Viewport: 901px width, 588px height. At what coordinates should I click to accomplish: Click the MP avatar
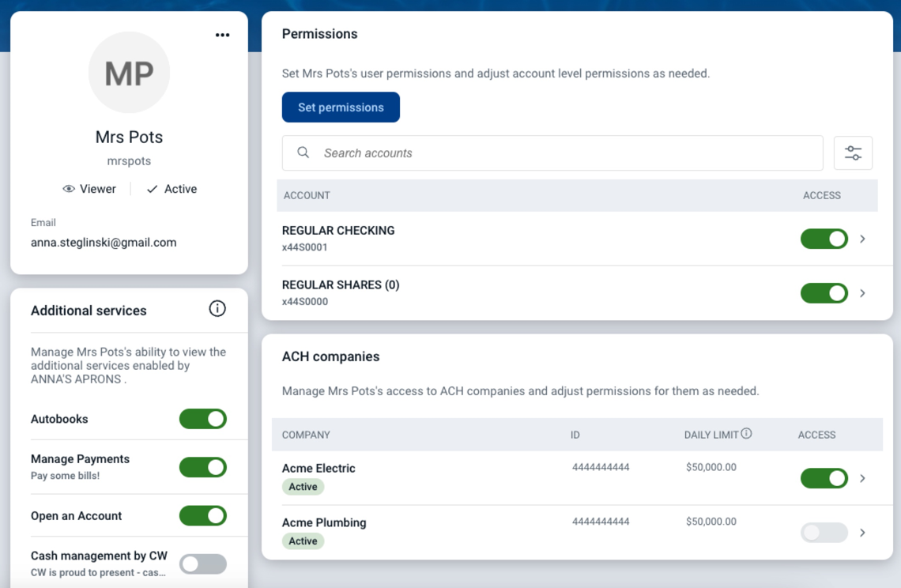point(129,72)
